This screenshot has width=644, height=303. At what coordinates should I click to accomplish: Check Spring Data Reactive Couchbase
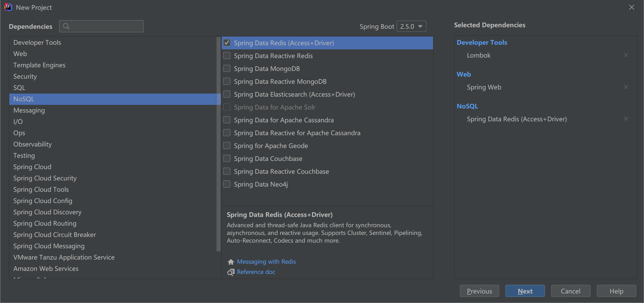pyautogui.click(x=227, y=171)
